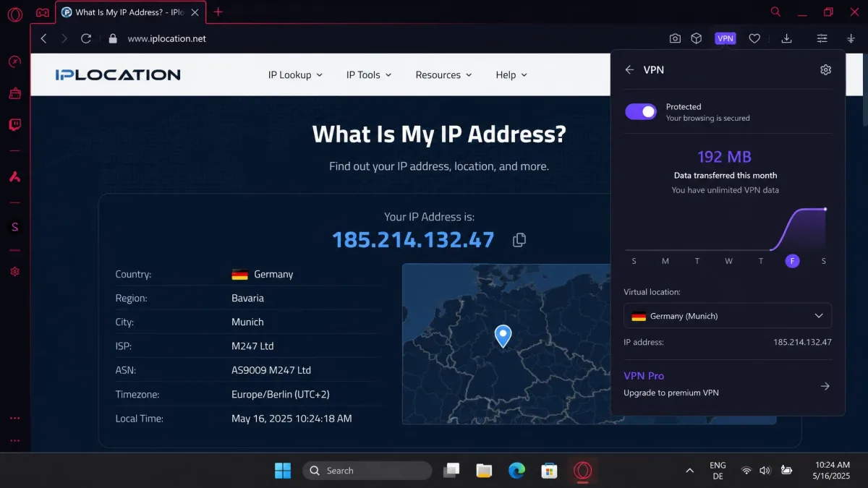Click the VPN Pro arrow

pos(825,386)
